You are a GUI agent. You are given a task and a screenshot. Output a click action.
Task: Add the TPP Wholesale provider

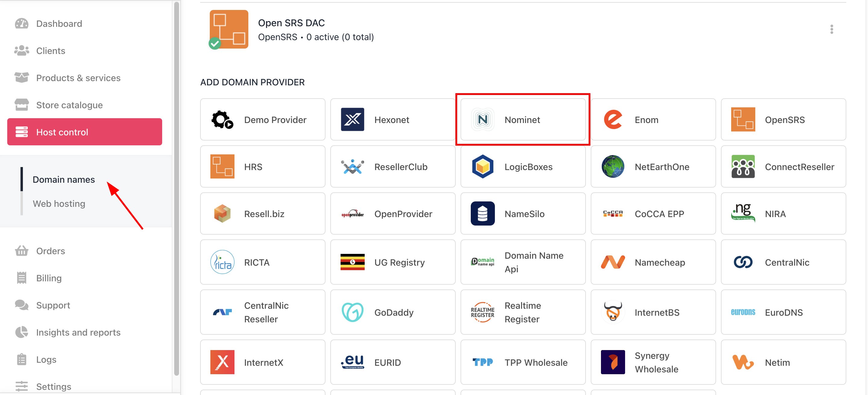click(x=523, y=362)
